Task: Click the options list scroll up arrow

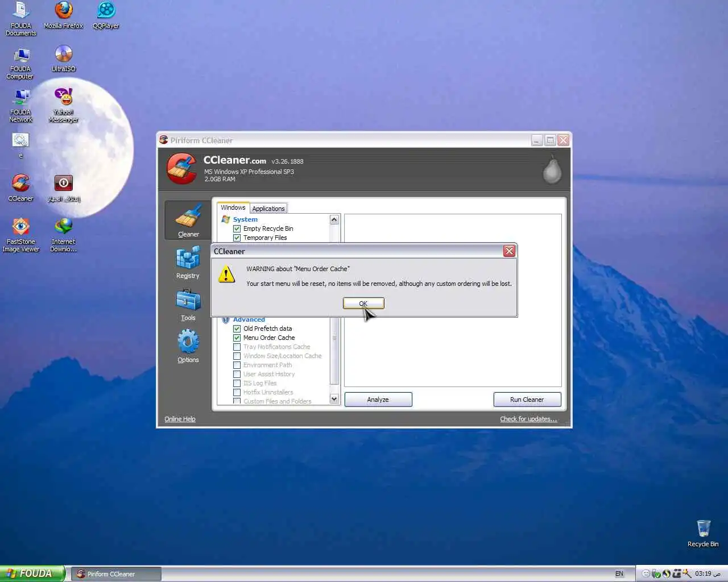Action: [x=334, y=220]
